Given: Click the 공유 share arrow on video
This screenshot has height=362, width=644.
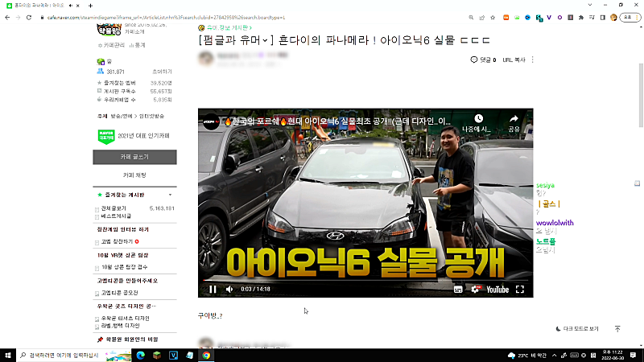Looking at the screenshot, I should tap(514, 123).
